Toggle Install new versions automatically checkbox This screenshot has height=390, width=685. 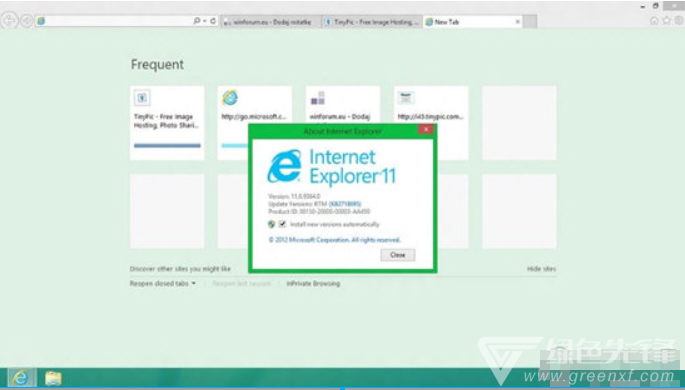282,224
